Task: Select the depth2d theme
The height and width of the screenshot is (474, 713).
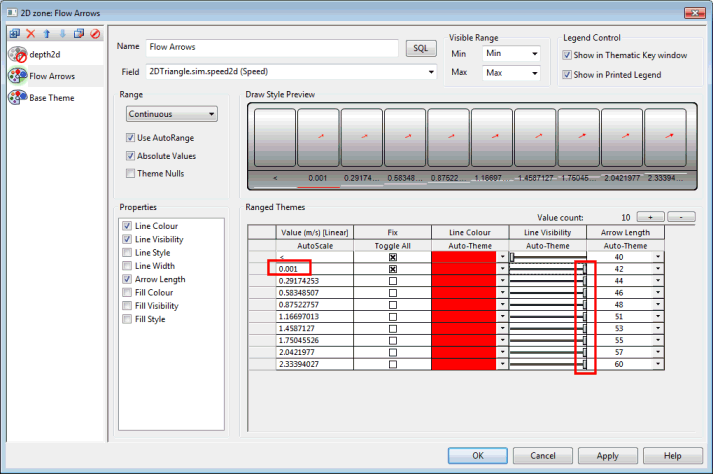Action: point(45,55)
